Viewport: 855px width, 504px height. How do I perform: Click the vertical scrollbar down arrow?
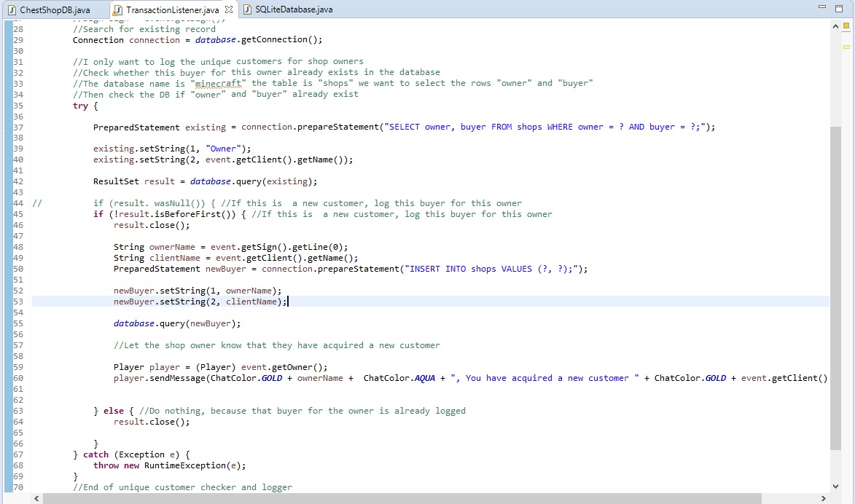click(835, 487)
